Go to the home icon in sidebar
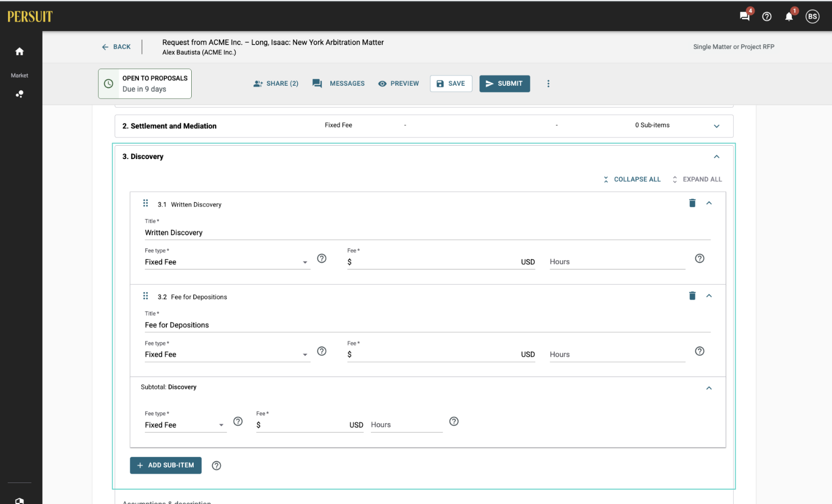832x504 pixels. (x=19, y=51)
